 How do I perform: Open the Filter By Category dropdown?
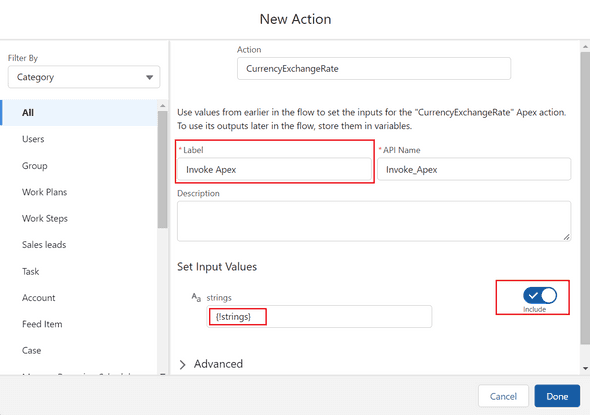(84, 77)
